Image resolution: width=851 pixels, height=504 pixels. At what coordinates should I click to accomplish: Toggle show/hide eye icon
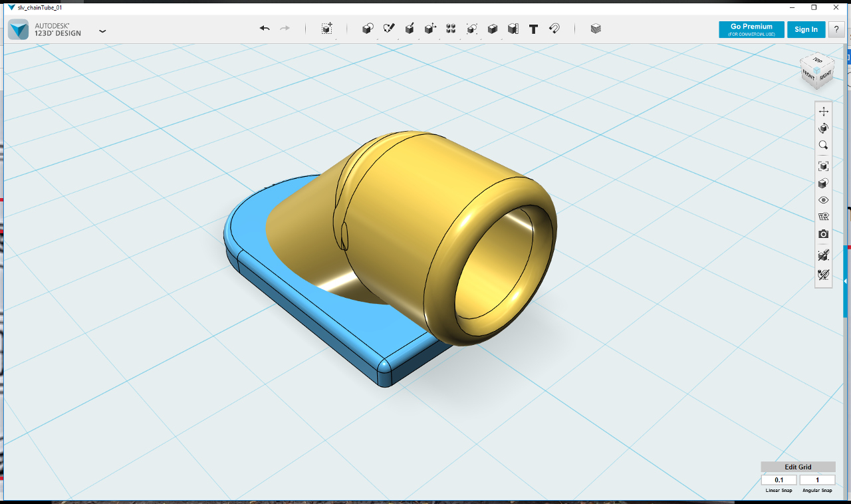click(x=824, y=200)
